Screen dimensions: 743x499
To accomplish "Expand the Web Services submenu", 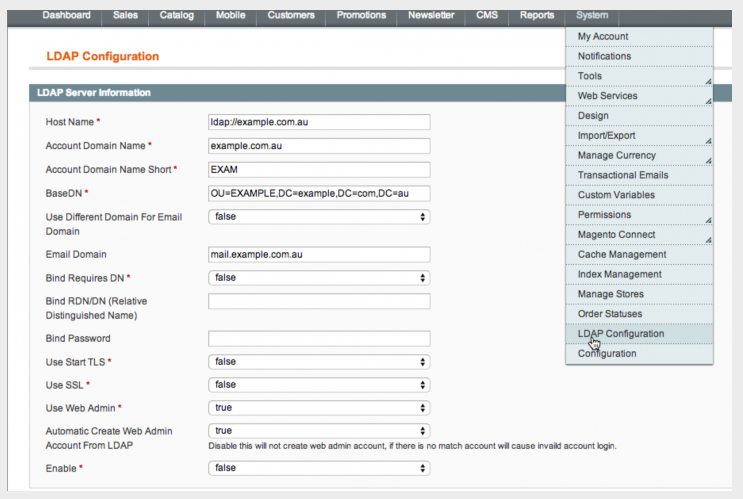I will tap(639, 96).
